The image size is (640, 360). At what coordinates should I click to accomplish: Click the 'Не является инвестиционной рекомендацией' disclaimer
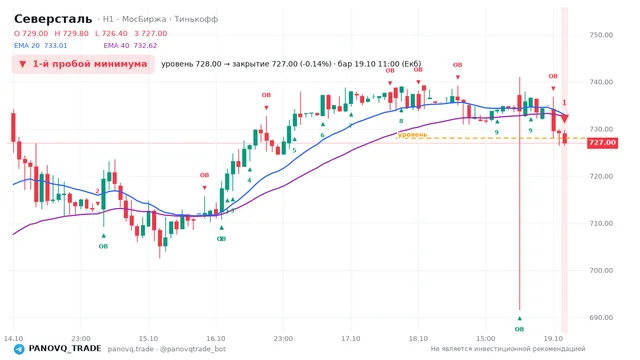[x=508, y=349]
